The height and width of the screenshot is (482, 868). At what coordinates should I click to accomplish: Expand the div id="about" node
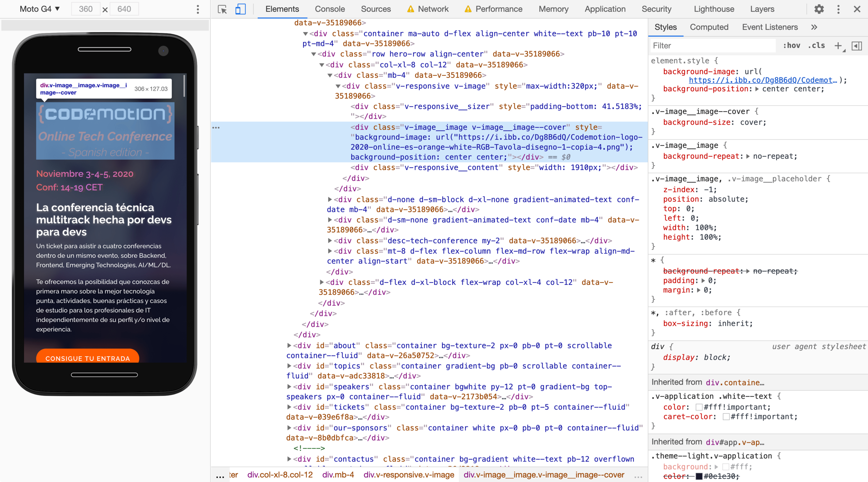(289, 346)
